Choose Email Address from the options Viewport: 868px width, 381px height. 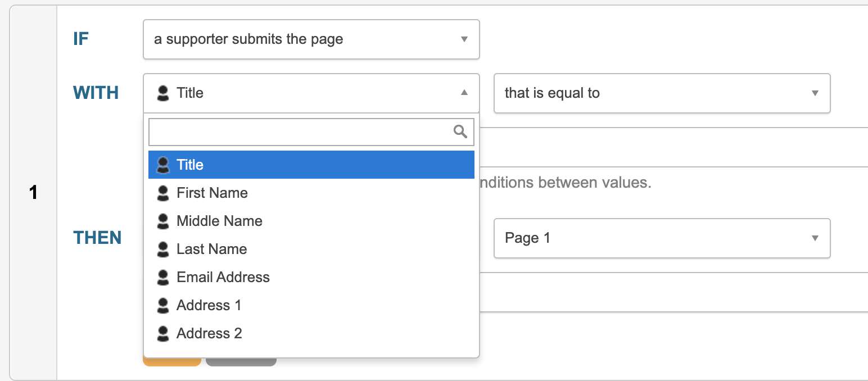(x=223, y=277)
